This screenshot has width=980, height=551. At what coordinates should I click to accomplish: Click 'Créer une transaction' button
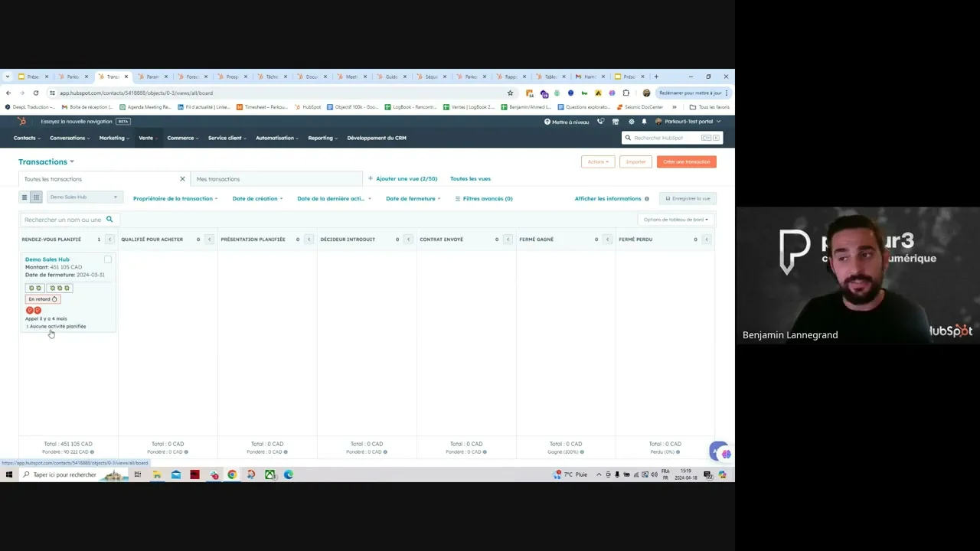coord(686,161)
